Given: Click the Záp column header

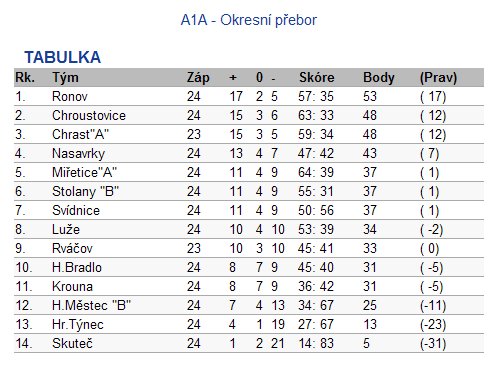Looking at the screenshot, I should 198,78.
